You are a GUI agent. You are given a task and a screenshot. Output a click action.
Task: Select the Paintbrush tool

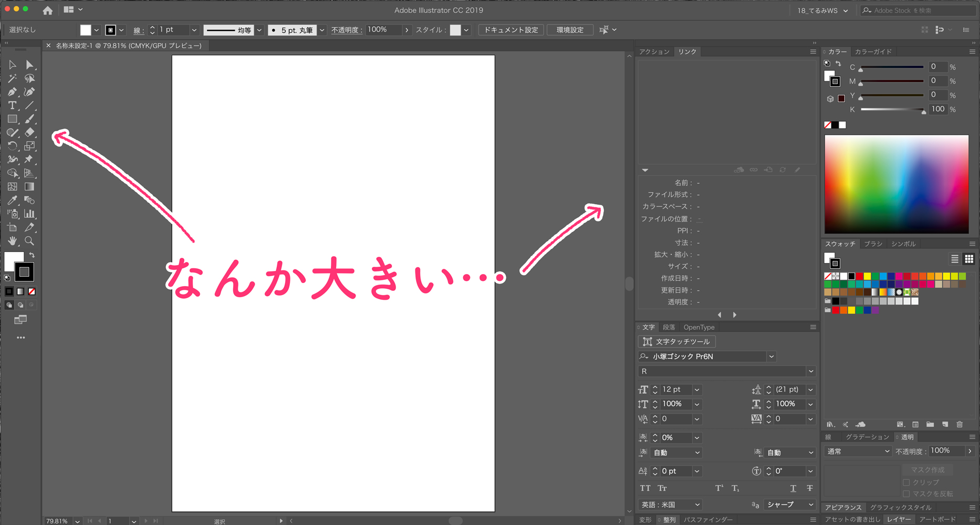click(x=29, y=119)
